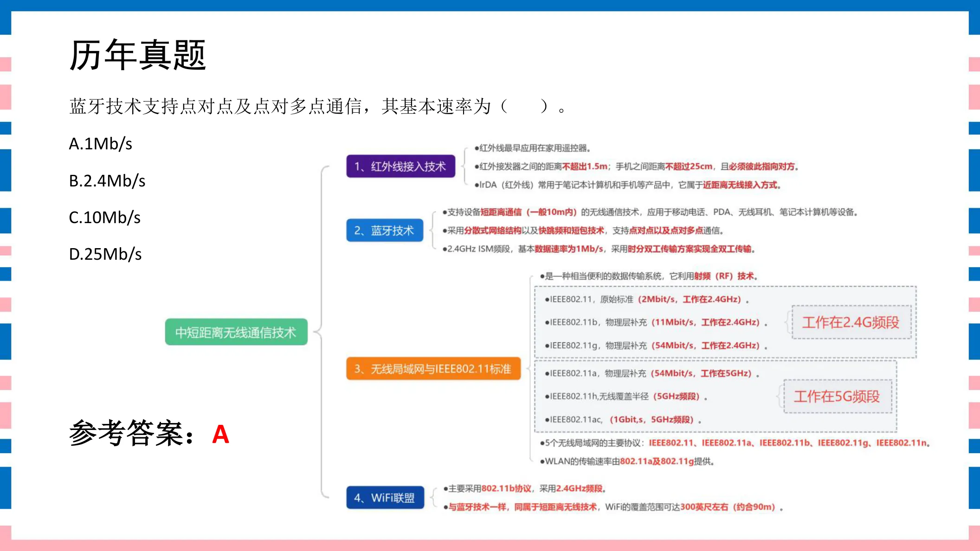980x551 pixels.
Task: Select the orange node 3、无线局域网与IEEE802.11标准
Action: pyautogui.click(x=433, y=369)
